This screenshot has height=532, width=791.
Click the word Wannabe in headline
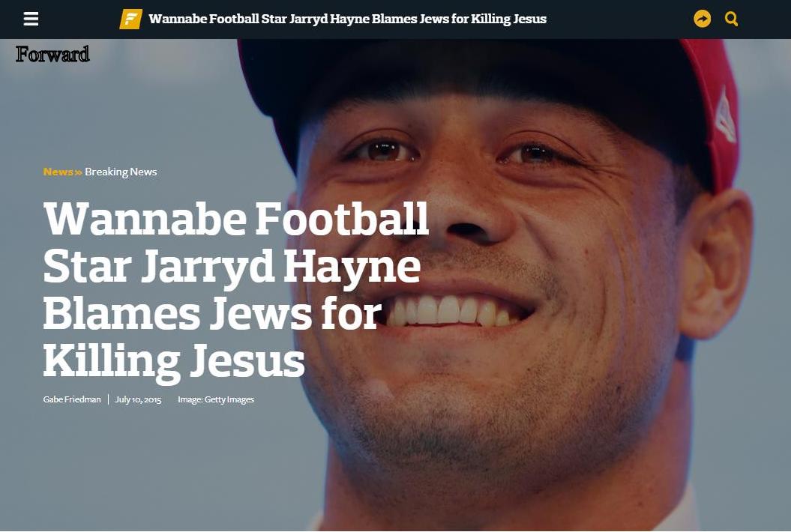(145, 219)
